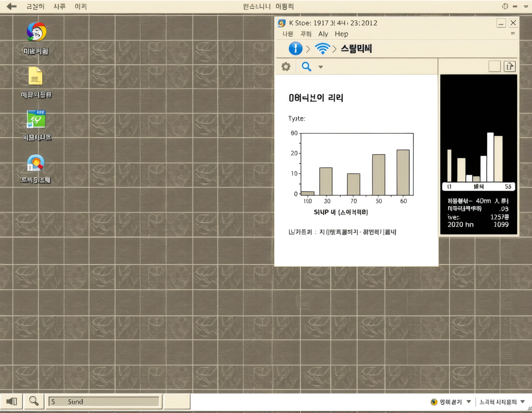Open the magnifying glass app on desktop
The image size is (532, 413).
[36, 163]
